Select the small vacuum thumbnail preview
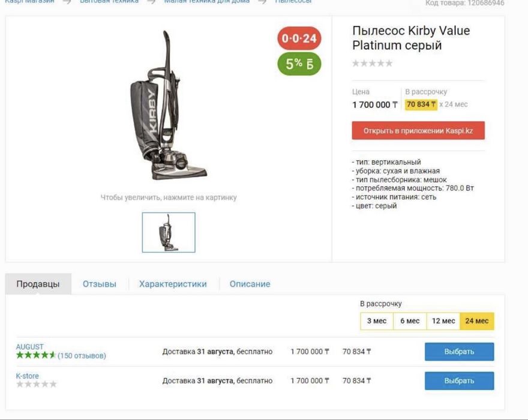 click(169, 232)
